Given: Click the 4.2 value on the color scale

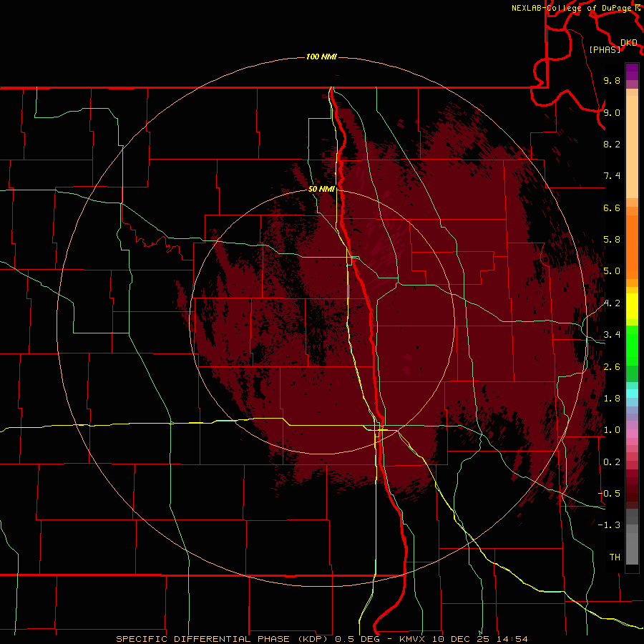Looking at the screenshot, I should point(612,303).
